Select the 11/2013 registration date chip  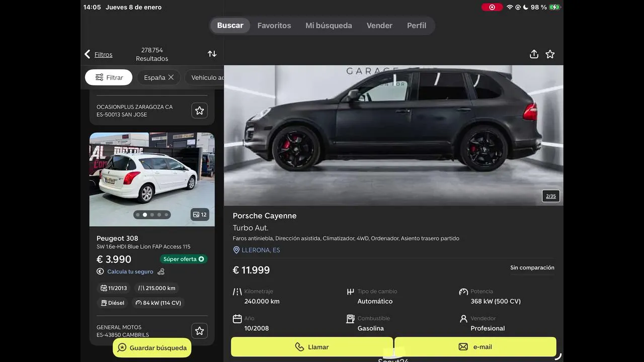(x=114, y=288)
